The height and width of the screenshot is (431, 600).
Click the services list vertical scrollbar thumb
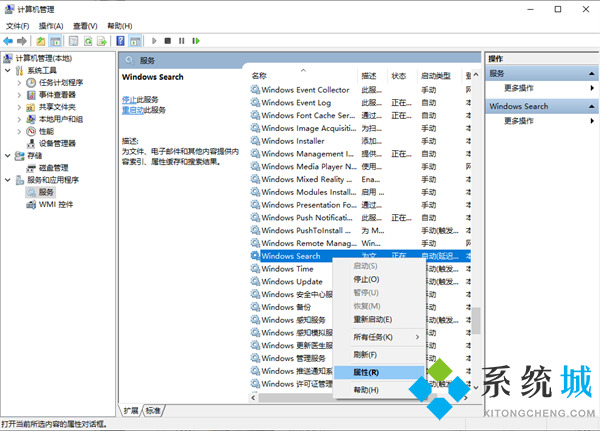click(x=476, y=321)
